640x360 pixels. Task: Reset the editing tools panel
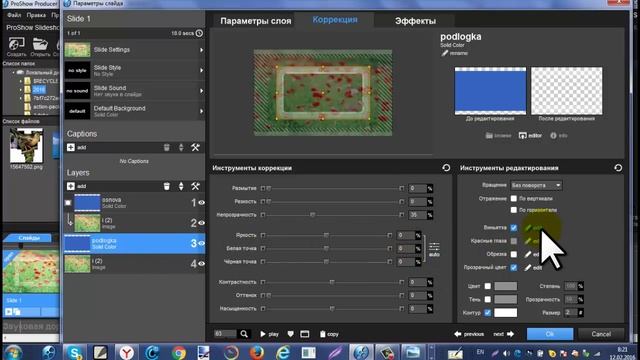coord(618,168)
